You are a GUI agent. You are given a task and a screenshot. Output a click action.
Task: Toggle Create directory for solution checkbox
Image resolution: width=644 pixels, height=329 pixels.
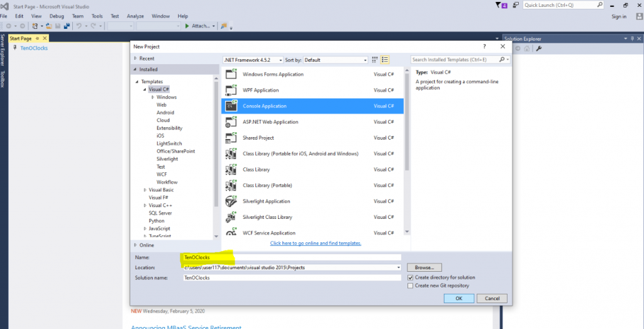point(410,277)
